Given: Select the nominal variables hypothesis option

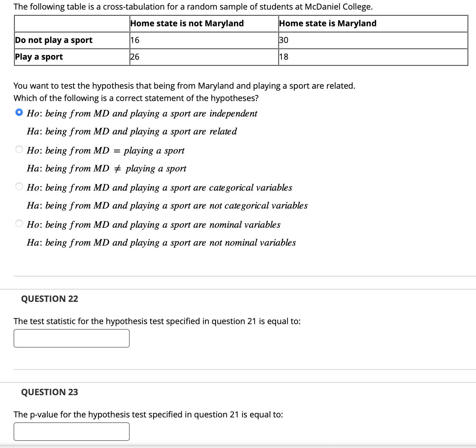Looking at the screenshot, I should (x=19, y=223).
